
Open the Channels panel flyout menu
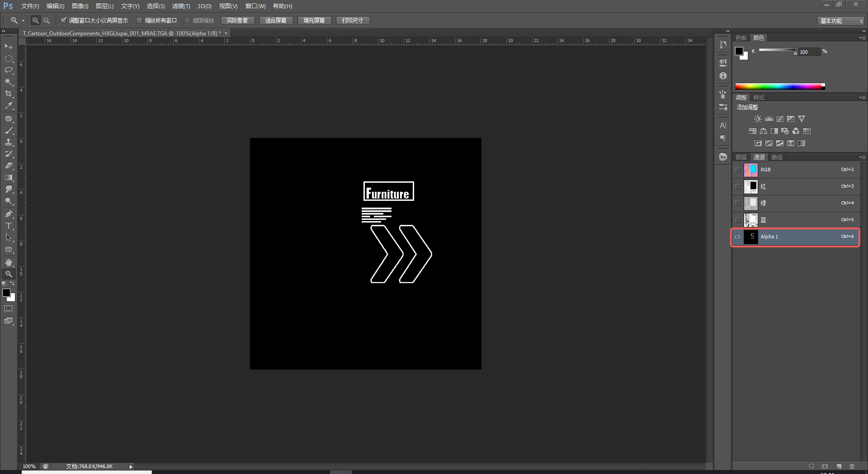[862, 157]
